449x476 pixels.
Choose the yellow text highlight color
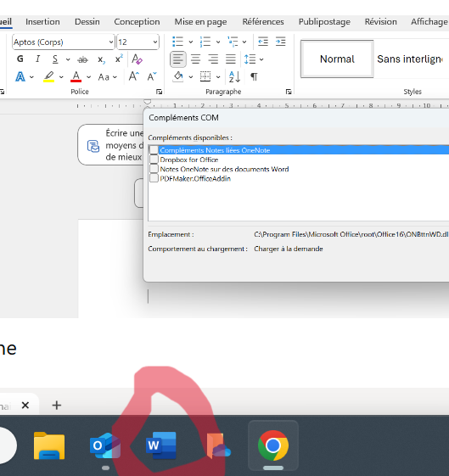coord(48,76)
